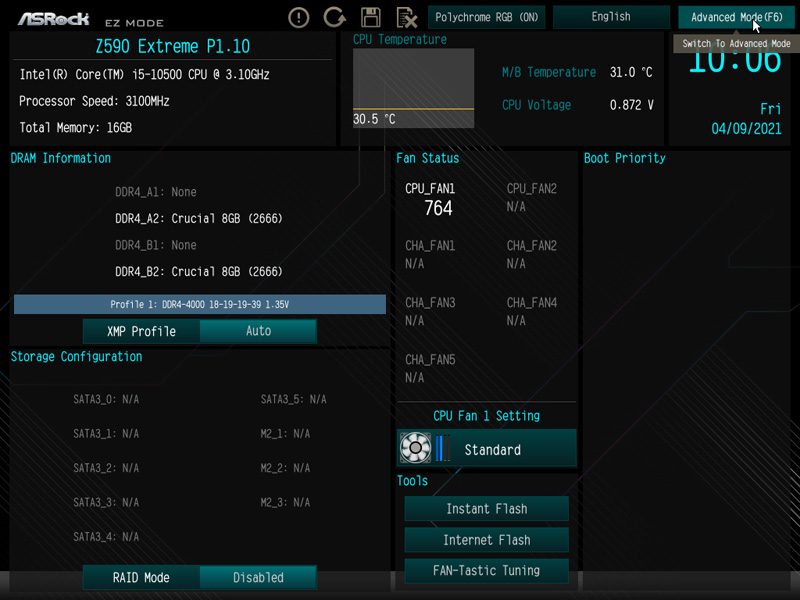The width and height of the screenshot is (800, 600).
Task: Click DDR4_A2: Crucial 8GB (2666) entry
Action: point(198,219)
